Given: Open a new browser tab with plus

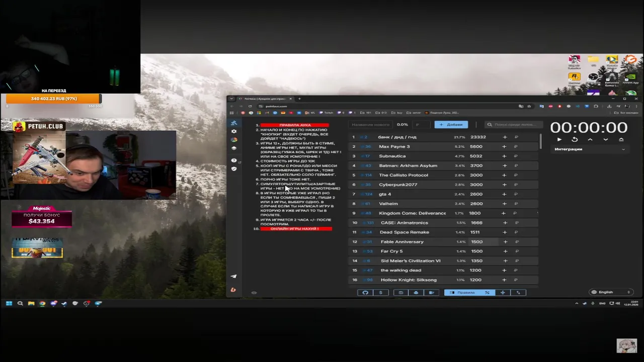Looking at the screenshot, I should (299, 99).
